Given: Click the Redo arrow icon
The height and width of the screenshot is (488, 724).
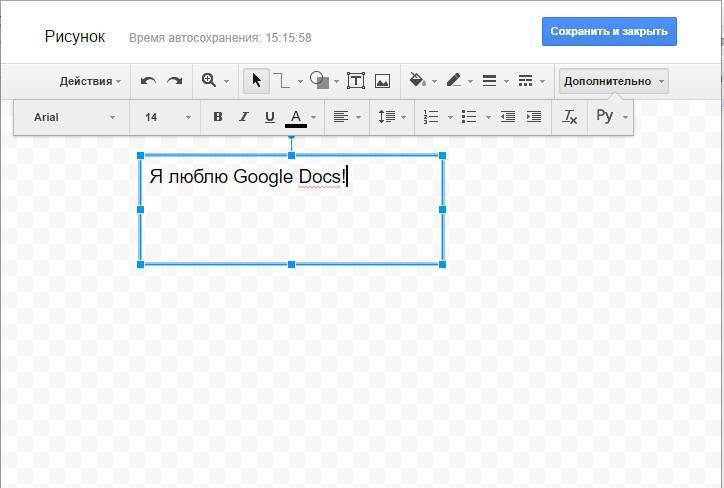Looking at the screenshot, I should (175, 81).
